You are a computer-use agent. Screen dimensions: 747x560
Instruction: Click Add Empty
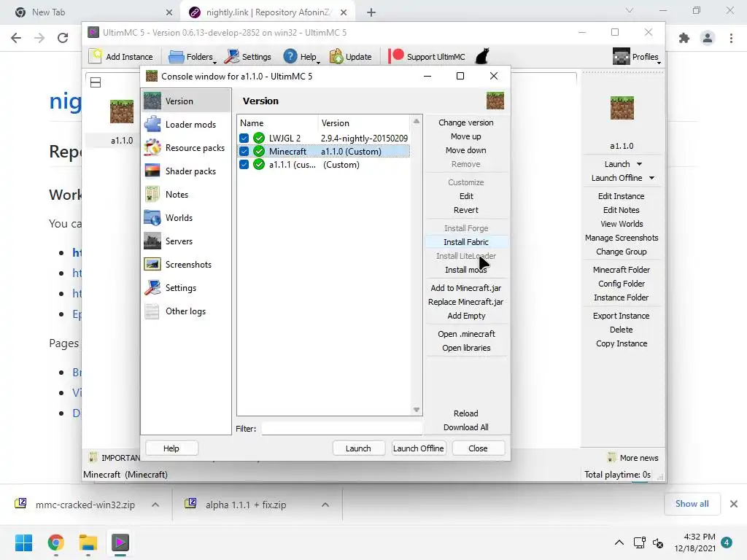pos(466,316)
